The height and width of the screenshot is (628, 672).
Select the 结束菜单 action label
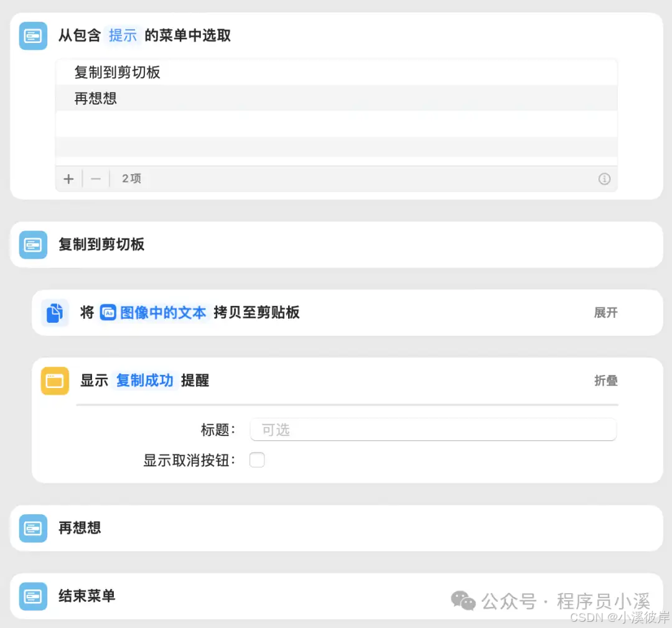(87, 596)
